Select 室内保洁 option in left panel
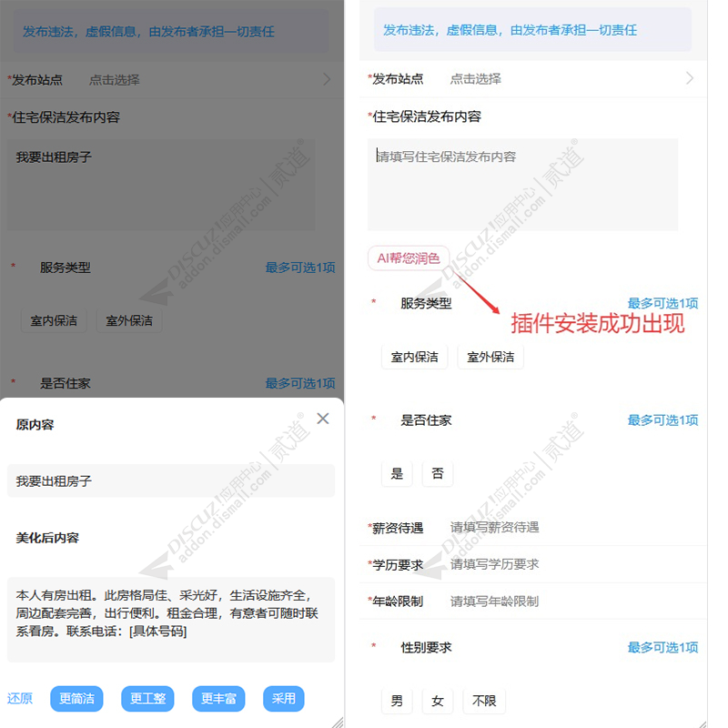 pos(54,320)
